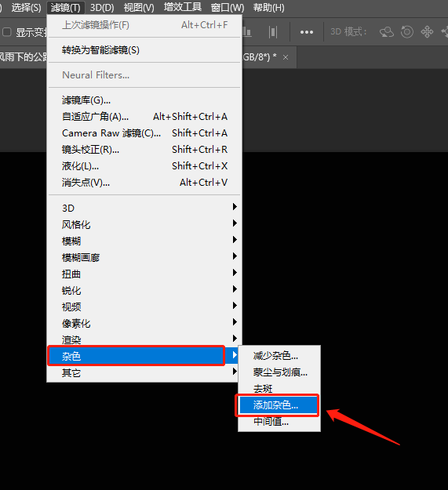Expand the 锐化 submenu
448x490 pixels.
(x=144, y=291)
